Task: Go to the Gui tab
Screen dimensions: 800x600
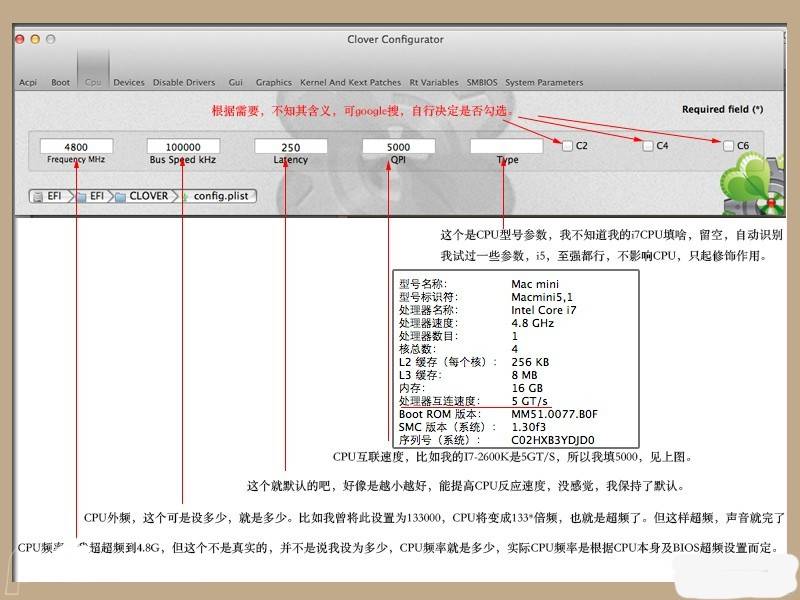Action: (235, 82)
